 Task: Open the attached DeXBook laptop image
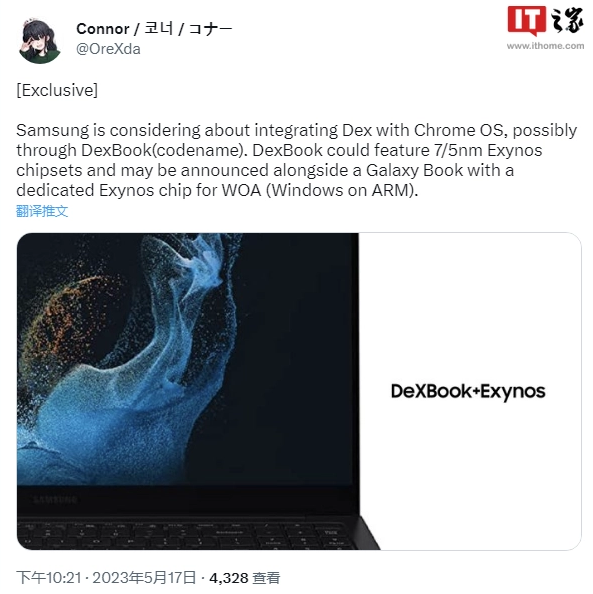tap(299, 391)
